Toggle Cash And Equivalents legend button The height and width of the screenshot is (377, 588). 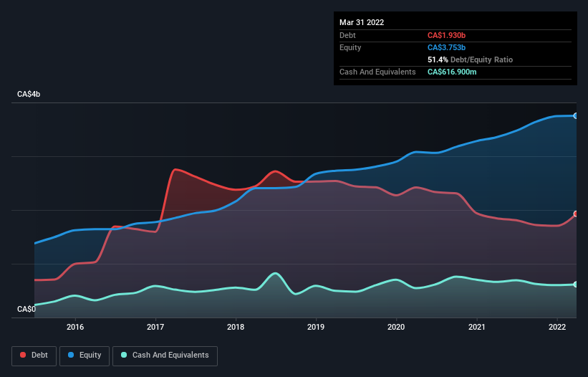coord(165,355)
